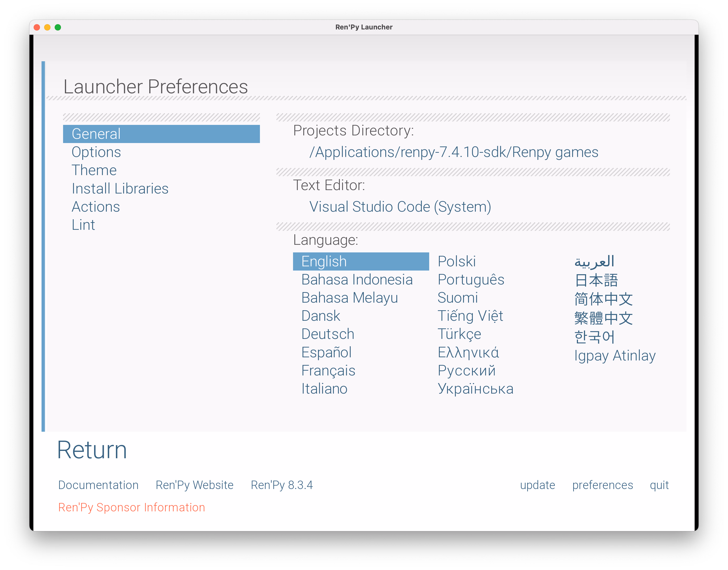728x570 pixels.
Task: Set language to Deutsch
Action: coord(328,334)
